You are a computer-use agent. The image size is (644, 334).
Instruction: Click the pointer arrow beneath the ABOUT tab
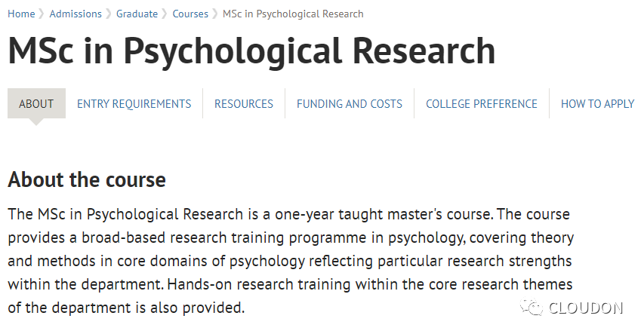[x=36, y=122]
